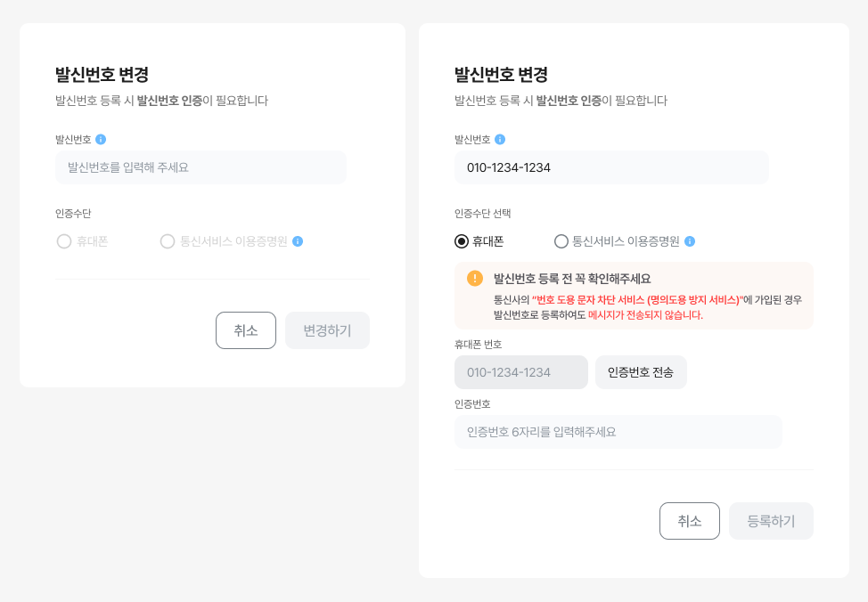Select the greyed-out 통신서비스 이용증명원 radio button
Screen dimensions: 868x602
[x=168, y=241]
